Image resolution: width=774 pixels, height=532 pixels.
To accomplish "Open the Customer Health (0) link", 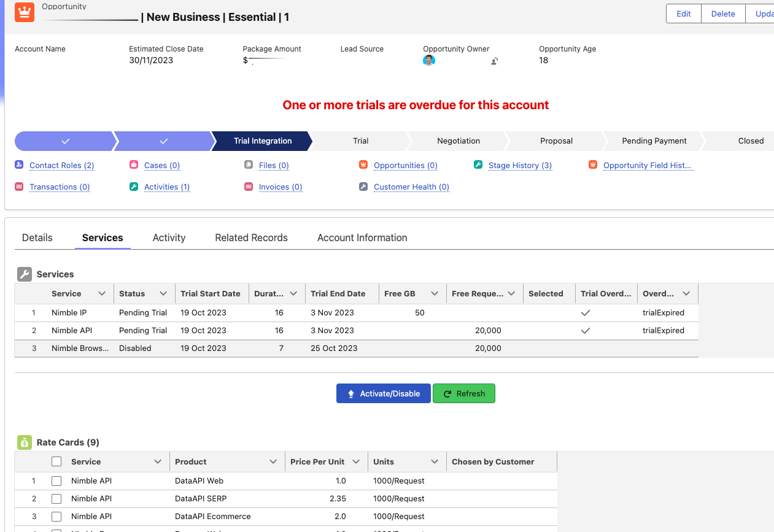I will click(412, 187).
